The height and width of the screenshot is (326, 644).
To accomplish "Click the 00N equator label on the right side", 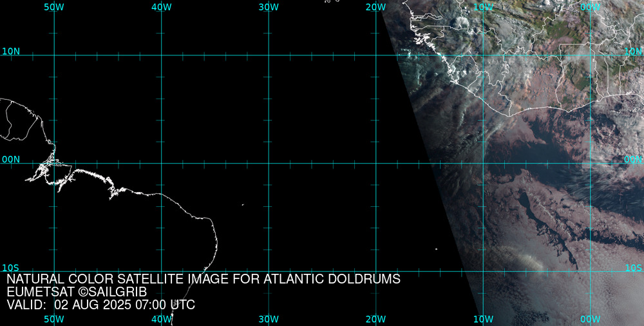I will [x=633, y=160].
